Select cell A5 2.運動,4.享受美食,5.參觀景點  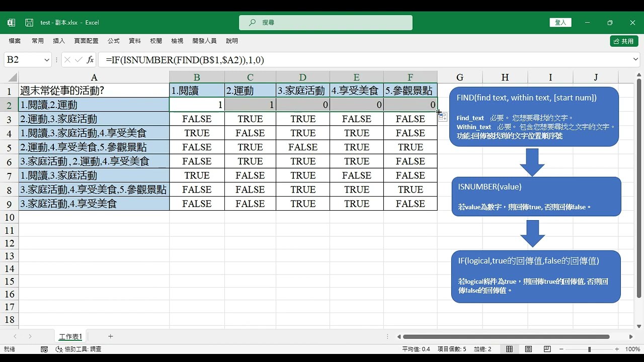94,147
